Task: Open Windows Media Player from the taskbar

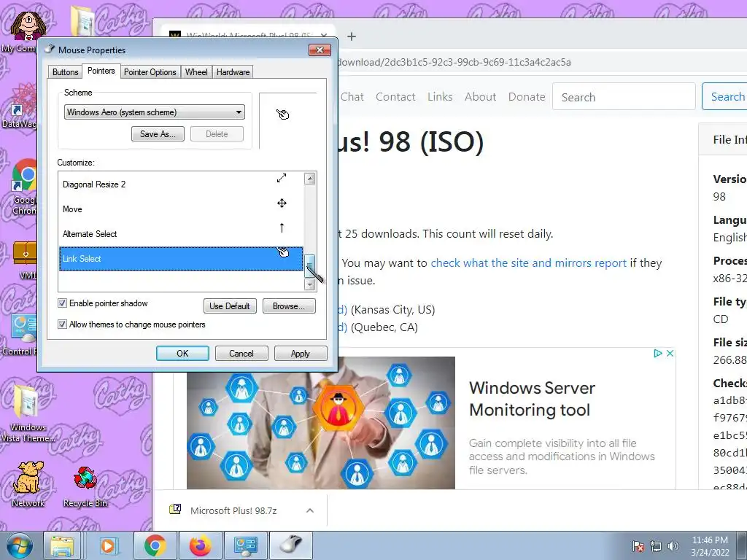Action: click(108, 545)
